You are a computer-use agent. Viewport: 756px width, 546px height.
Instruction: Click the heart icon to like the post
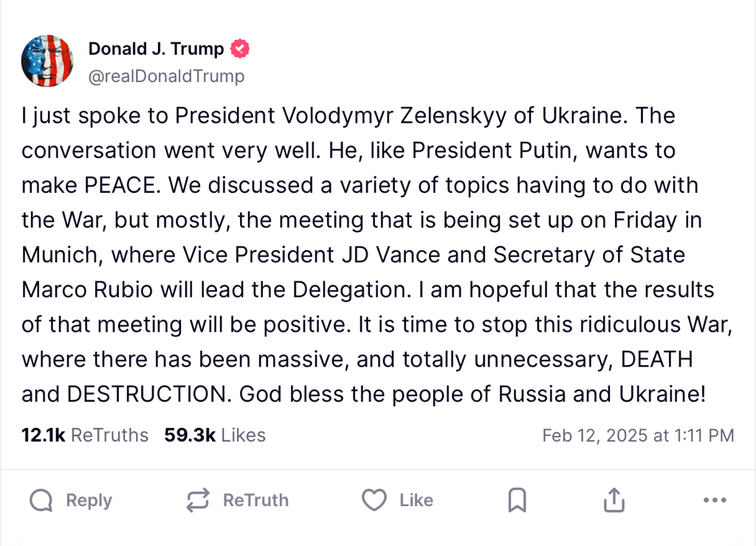tap(374, 501)
